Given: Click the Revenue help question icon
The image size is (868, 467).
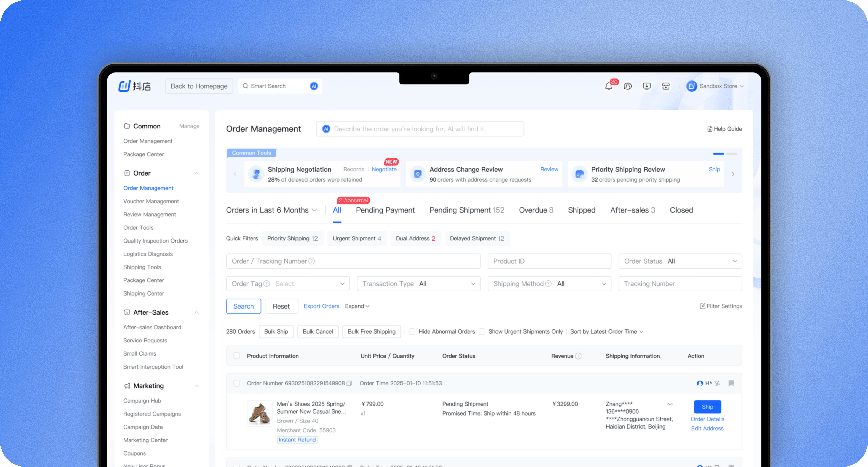Looking at the screenshot, I should [x=578, y=356].
